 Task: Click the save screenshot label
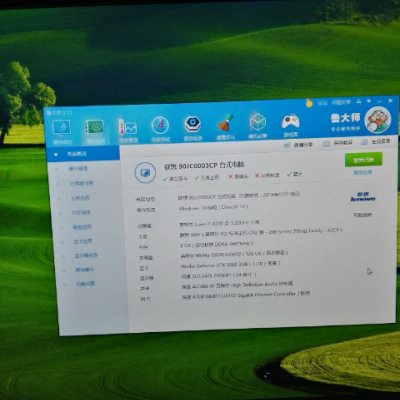click(343, 143)
